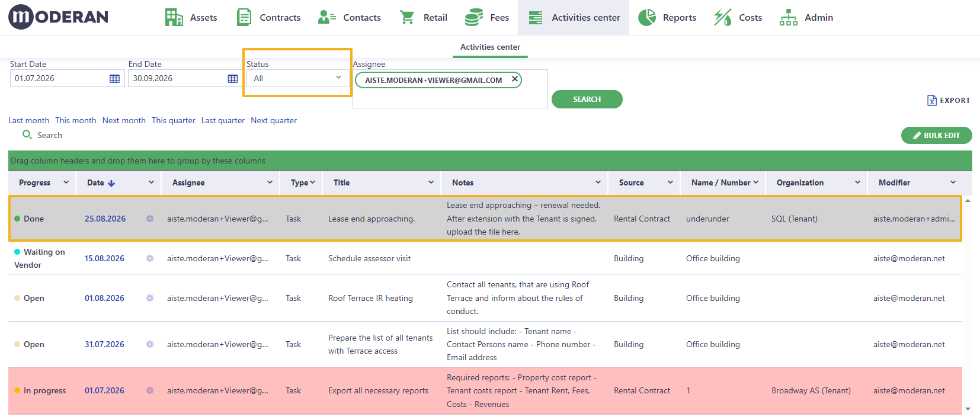Click the Date column sort arrow
This screenshot has width=980, height=420.
point(111,183)
